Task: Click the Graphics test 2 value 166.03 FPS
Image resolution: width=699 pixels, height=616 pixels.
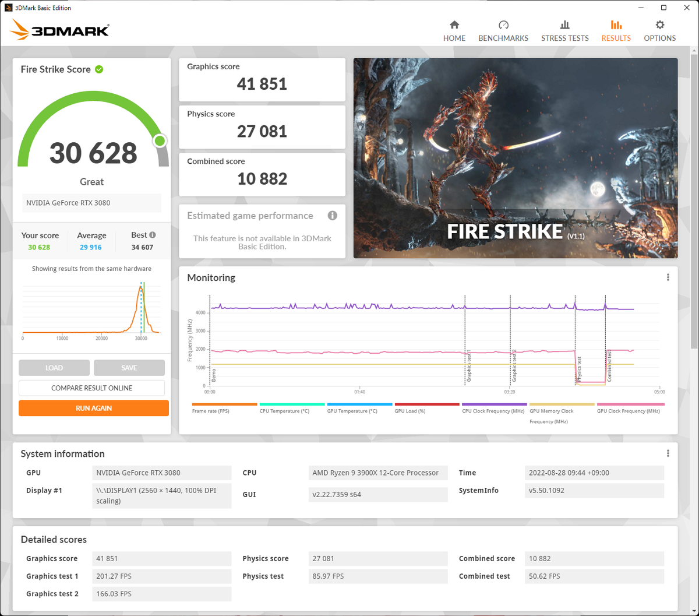Action: 161,594
